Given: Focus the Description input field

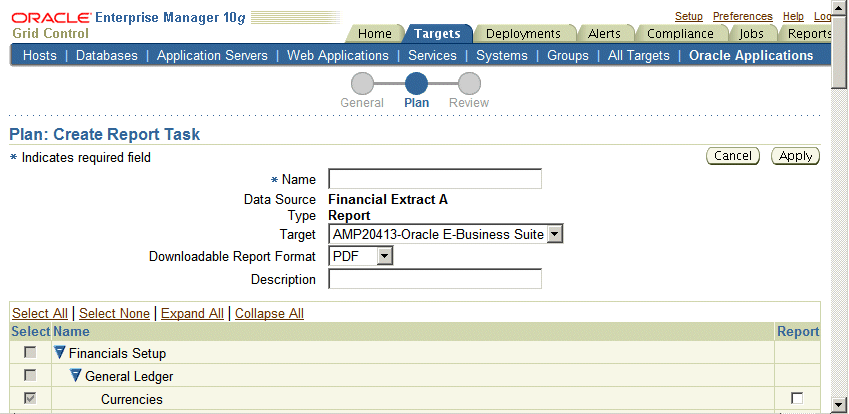Looking at the screenshot, I should (x=435, y=279).
